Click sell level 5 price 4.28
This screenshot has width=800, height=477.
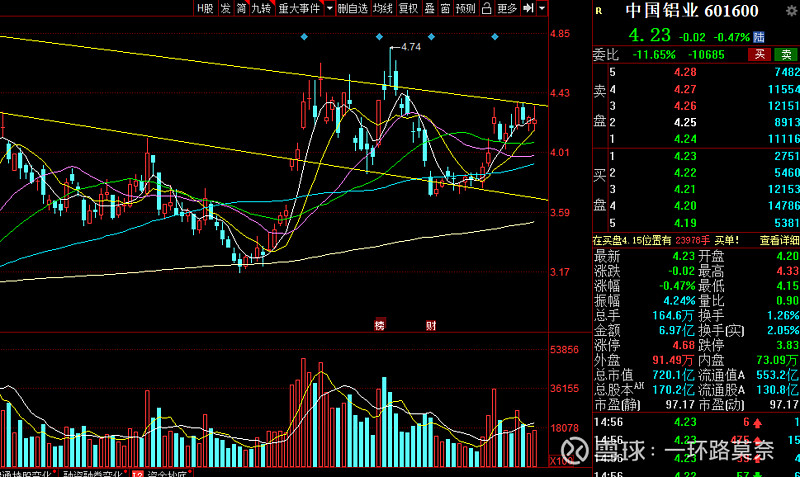(685, 72)
